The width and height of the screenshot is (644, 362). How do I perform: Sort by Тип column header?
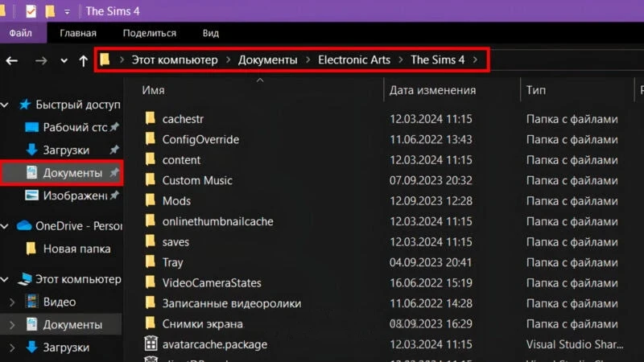[536, 90]
